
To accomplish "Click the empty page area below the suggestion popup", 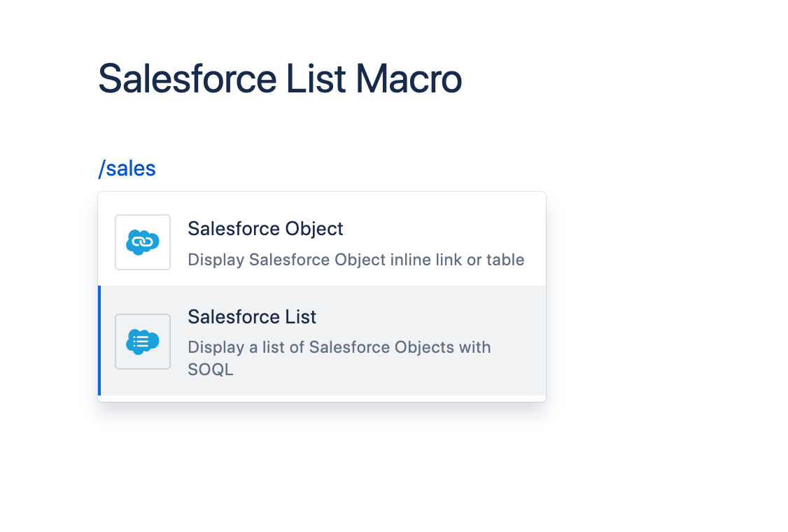I will (322, 469).
